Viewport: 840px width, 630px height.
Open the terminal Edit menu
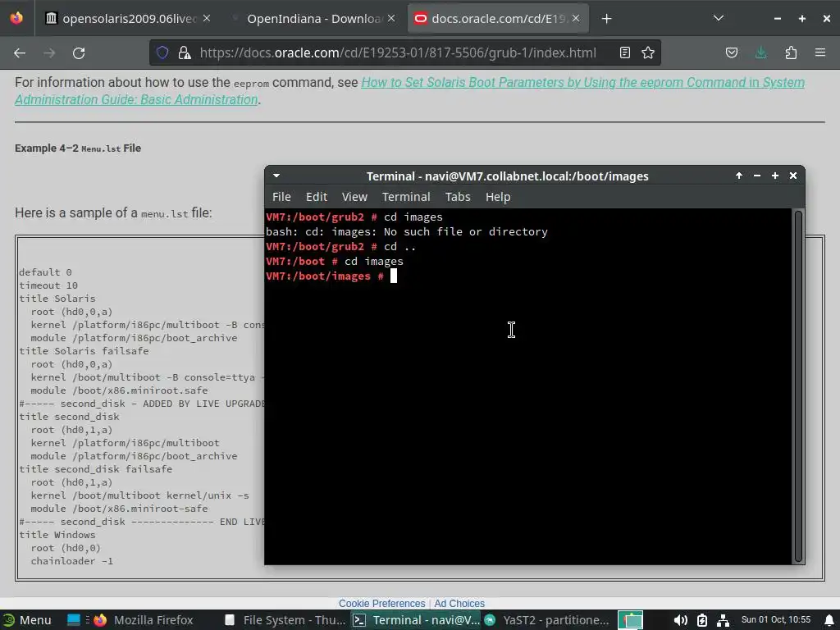[x=317, y=197]
